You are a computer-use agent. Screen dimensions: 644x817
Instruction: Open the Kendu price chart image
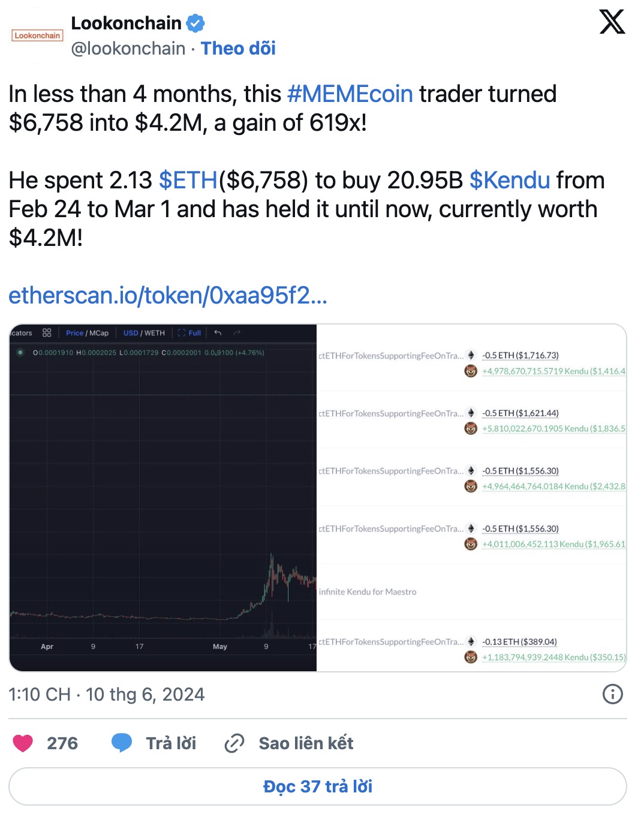(163, 498)
